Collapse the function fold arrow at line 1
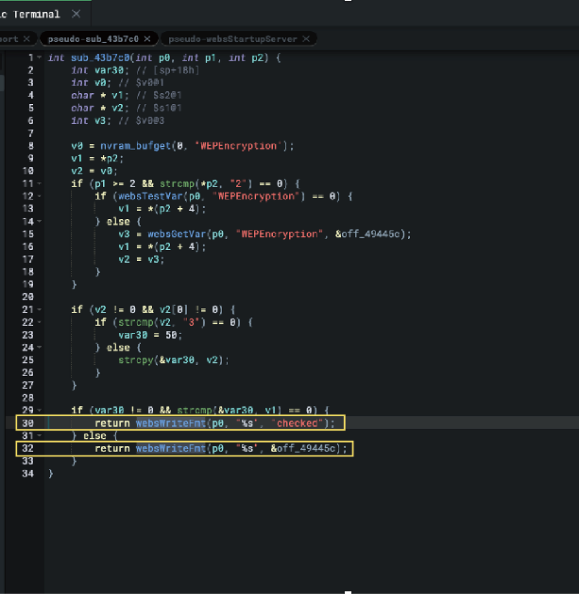This screenshot has width=579, height=594. (39, 58)
